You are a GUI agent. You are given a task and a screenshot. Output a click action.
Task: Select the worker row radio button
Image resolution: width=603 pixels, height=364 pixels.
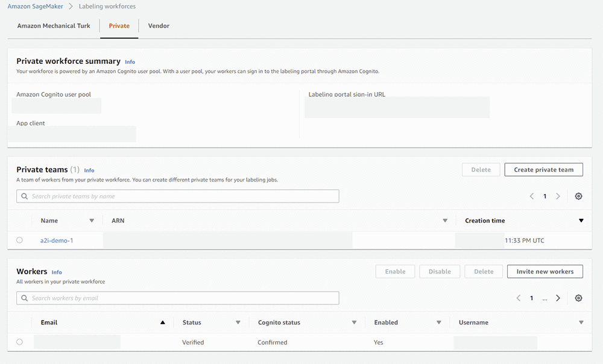[x=20, y=342]
